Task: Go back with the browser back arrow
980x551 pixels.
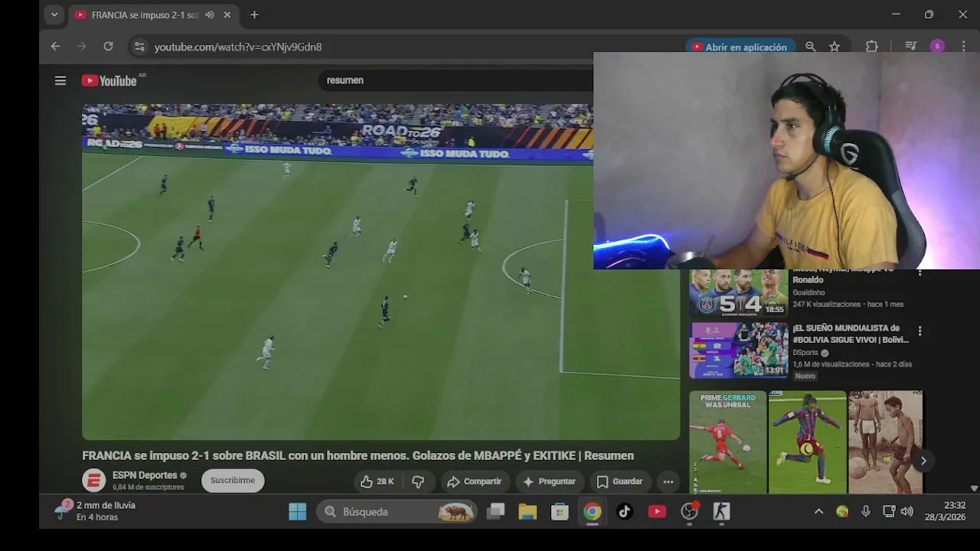Action: click(x=55, y=47)
